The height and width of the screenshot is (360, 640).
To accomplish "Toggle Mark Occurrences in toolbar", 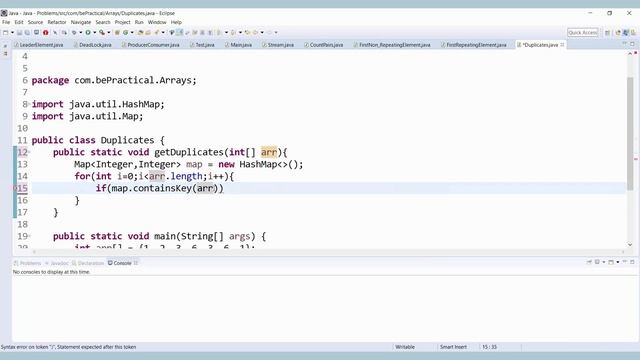I will pos(180,32).
